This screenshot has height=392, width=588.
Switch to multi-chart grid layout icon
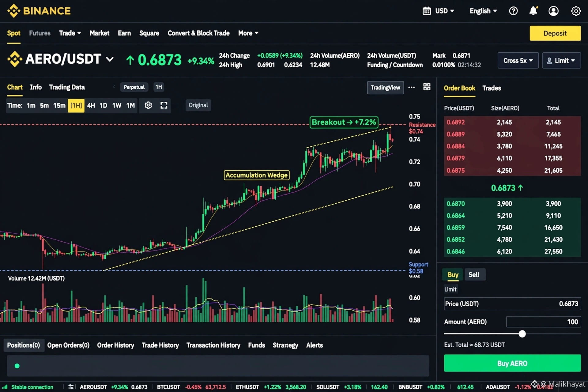[x=427, y=87]
